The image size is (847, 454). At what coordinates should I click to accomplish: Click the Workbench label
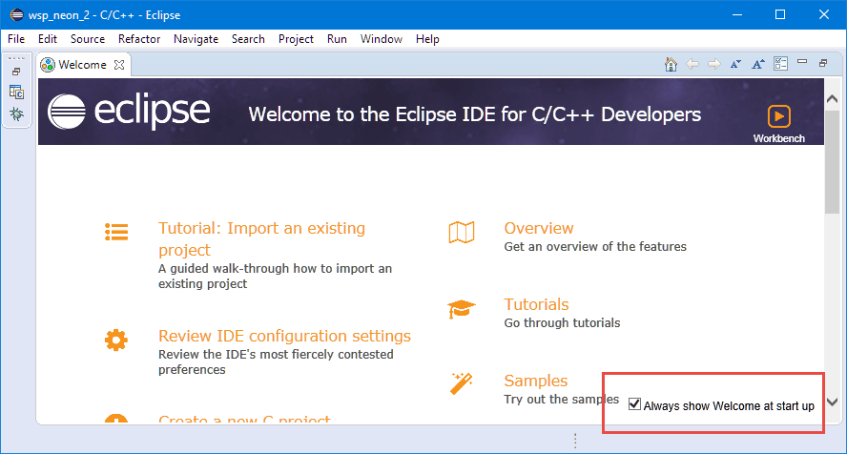(779, 138)
